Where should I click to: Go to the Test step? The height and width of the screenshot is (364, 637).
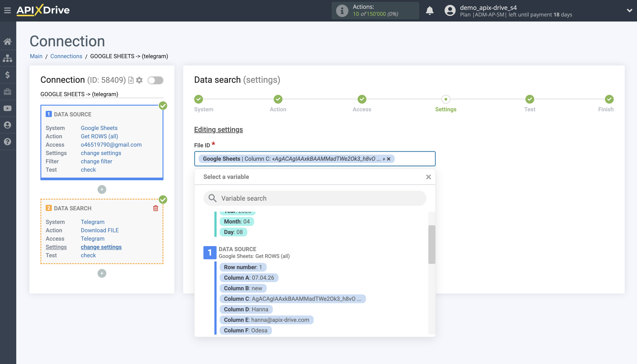[x=529, y=99]
